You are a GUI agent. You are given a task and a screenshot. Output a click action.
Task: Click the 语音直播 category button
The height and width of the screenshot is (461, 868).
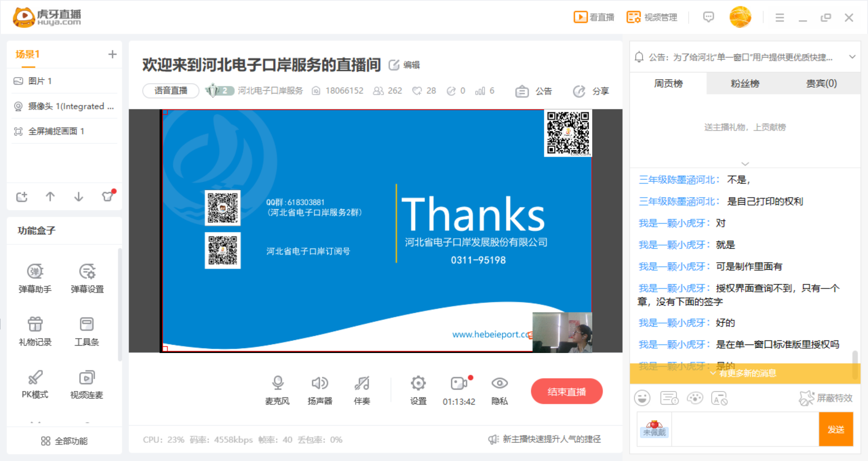[x=171, y=91]
